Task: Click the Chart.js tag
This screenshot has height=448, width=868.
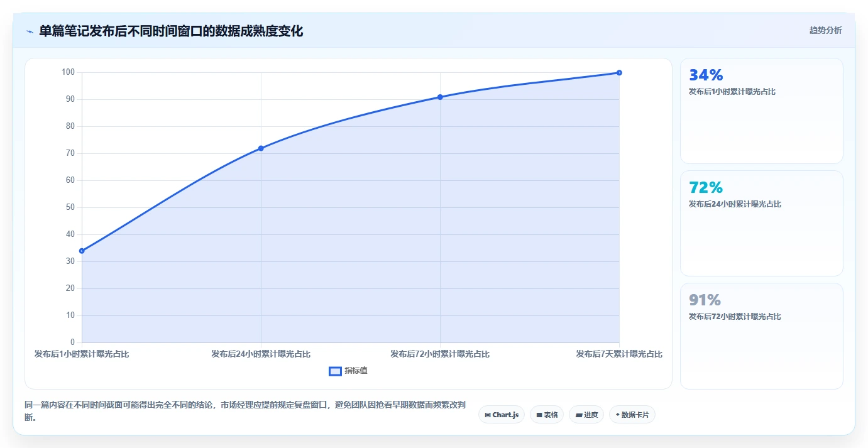Action: (502, 415)
